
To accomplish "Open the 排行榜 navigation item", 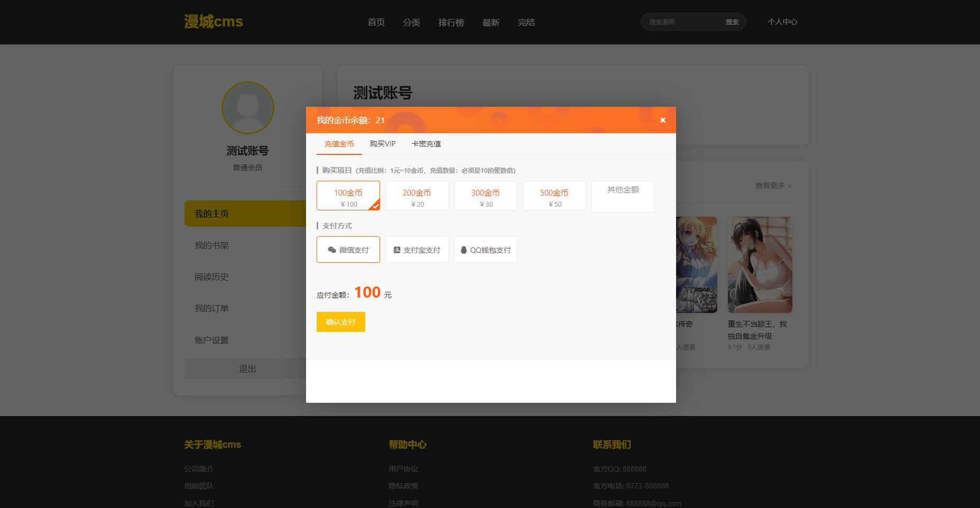I will 451,22.
